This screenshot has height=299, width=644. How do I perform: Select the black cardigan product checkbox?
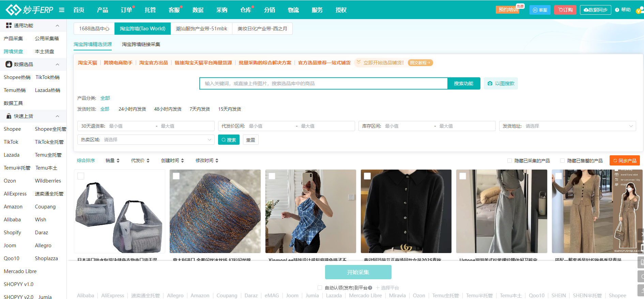pos(367,176)
